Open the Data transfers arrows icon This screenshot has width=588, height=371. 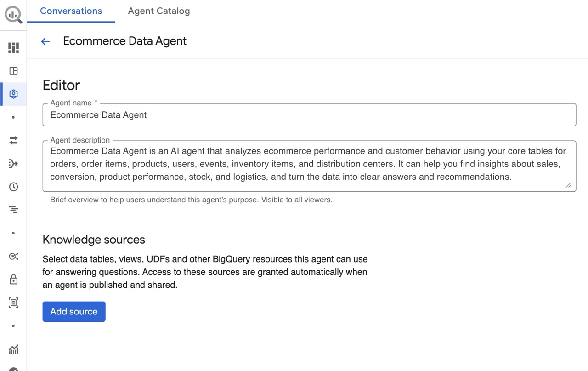coord(13,141)
